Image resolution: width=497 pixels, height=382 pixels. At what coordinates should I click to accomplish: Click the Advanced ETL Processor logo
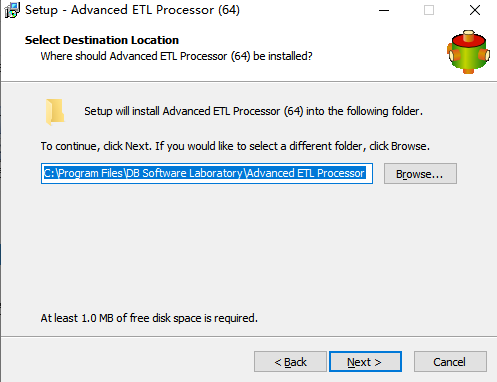(x=468, y=52)
